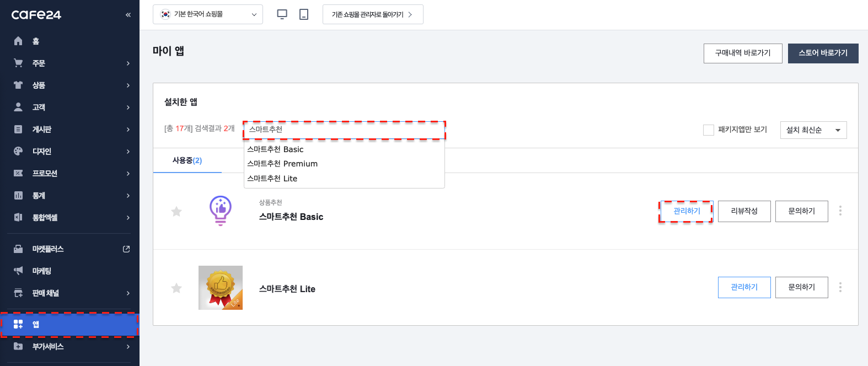
Task: Open the 마케팅 sidebar menu item
Action: click(42, 271)
